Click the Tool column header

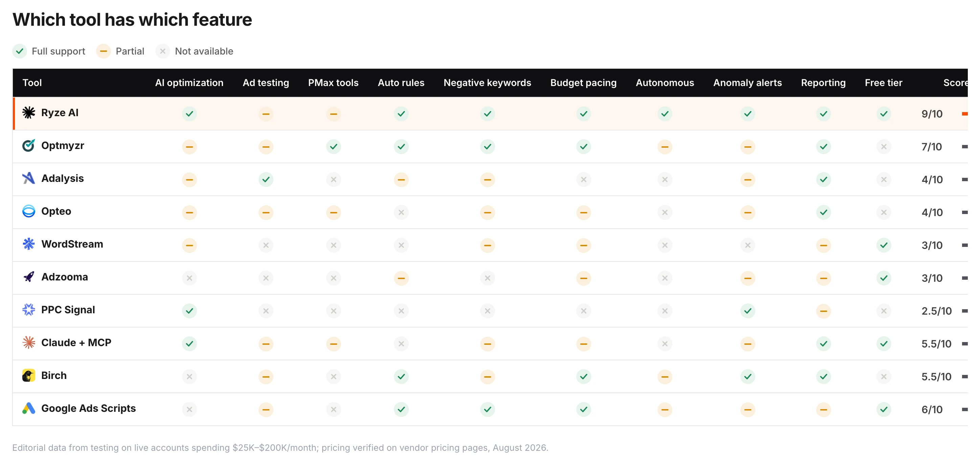[32, 83]
